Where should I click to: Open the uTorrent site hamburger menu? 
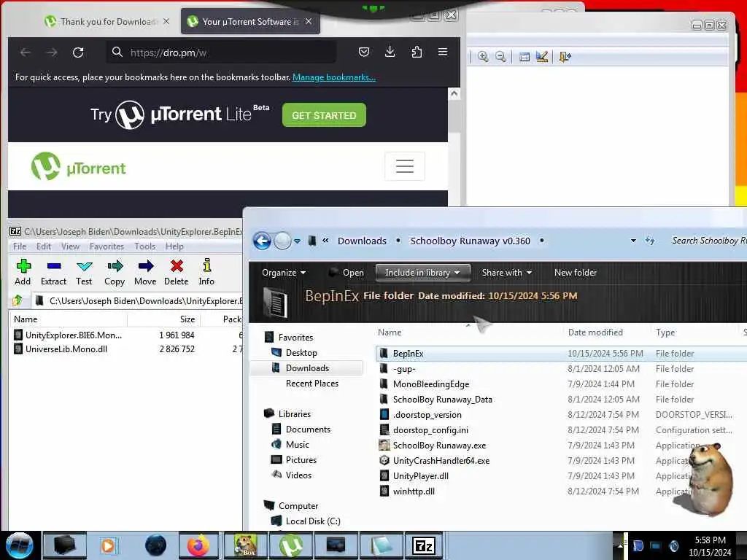(404, 166)
